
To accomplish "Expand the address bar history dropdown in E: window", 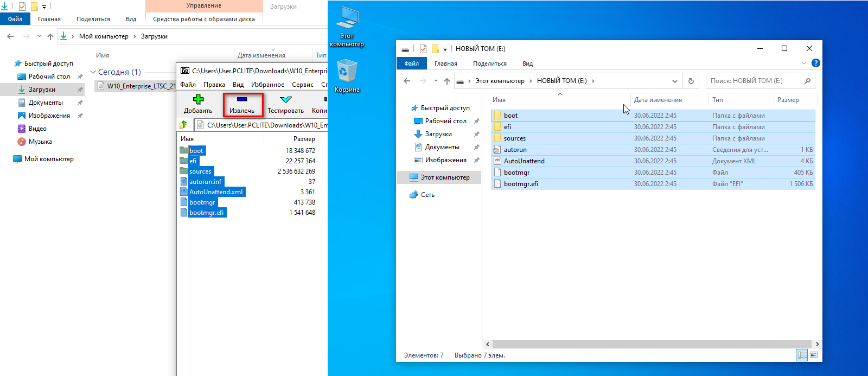I will click(x=674, y=81).
